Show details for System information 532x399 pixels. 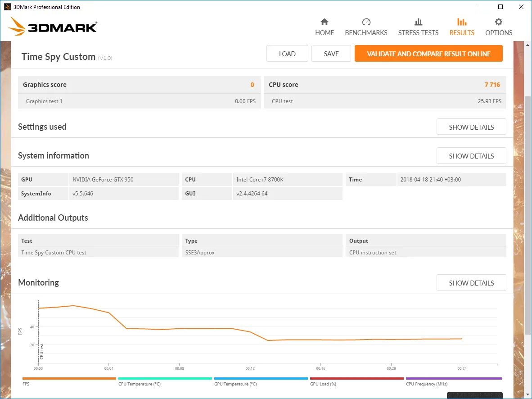(x=471, y=156)
